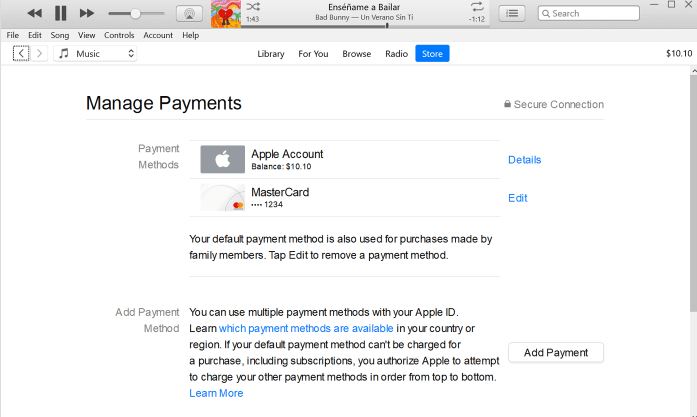Switch to the Radio tab

point(397,54)
